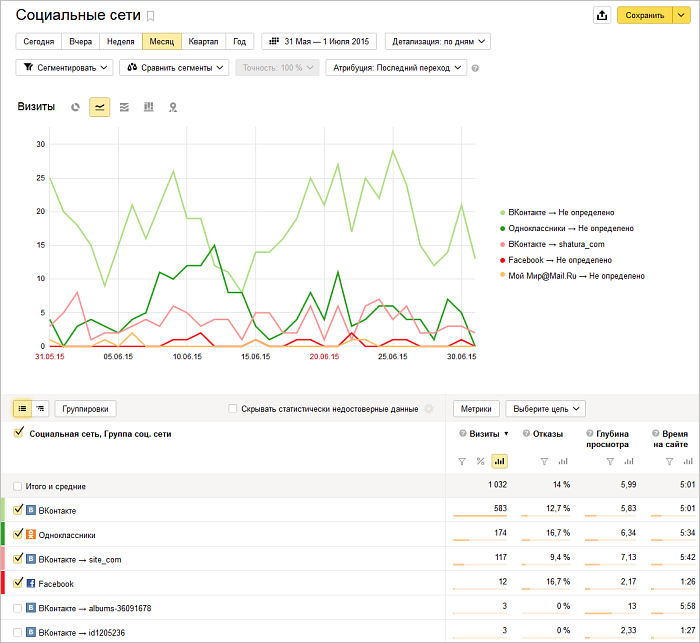Open the Детализация: по дням dropdown
The width and height of the screenshot is (700, 643).
click(x=438, y=42)
